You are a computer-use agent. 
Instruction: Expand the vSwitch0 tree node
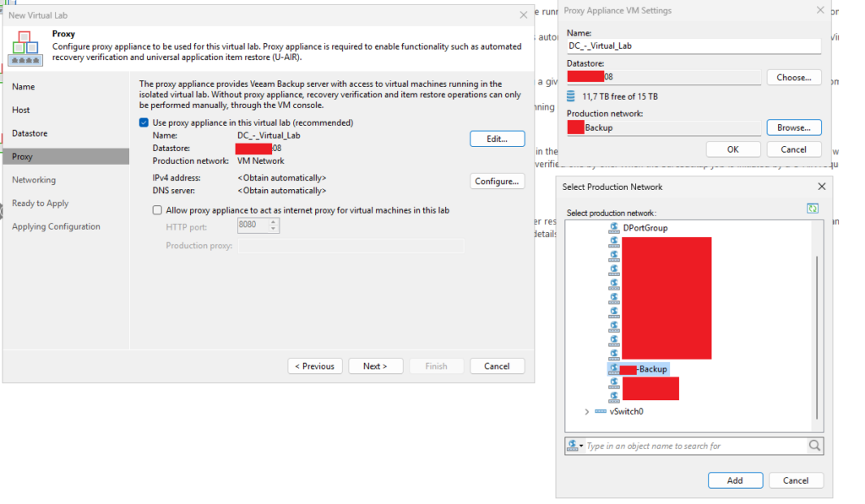click(587, 411)
